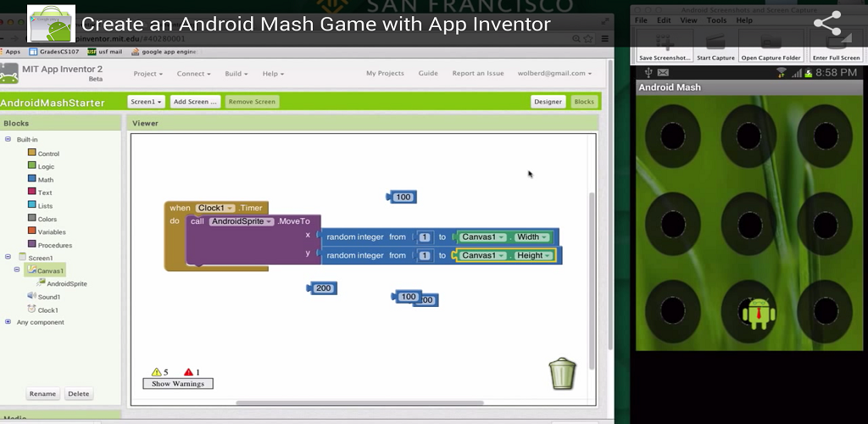Open the share icon on the video overlay
Screen dimensions: 868x424
pyautogui.click(x=827, y=23)
